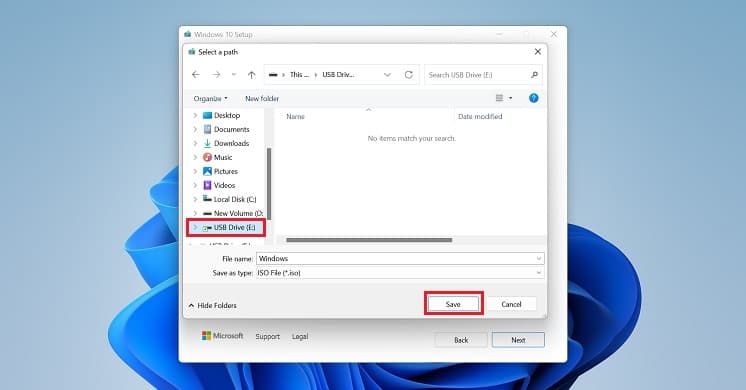Close the Select a path dialog
This screenshot has height=390, width=746.
pyautogui.click(x=538, y=51)
